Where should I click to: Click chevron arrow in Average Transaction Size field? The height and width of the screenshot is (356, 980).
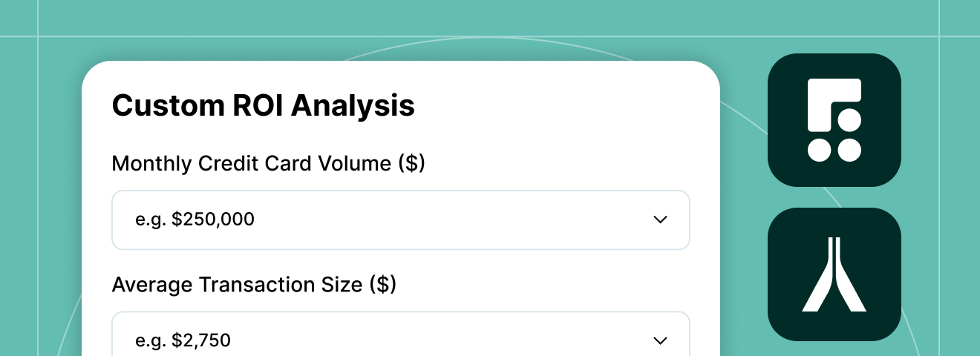pyautogui.click(x=660, y=340)
